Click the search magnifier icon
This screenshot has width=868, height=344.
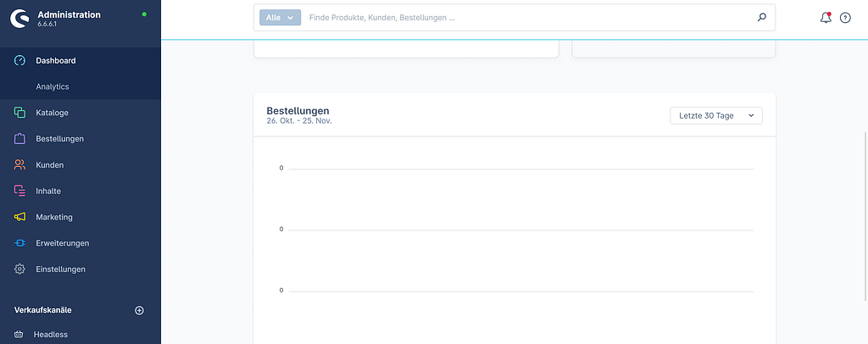tap(761, 17)
